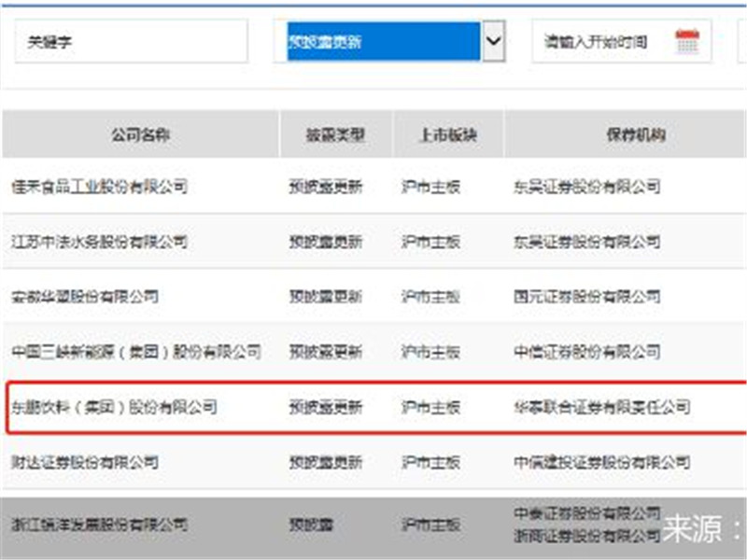The image size is (747, 560).
Task: Click 沪市主板 in the 东鹏饮料 row
Action: tap(430, 407)
